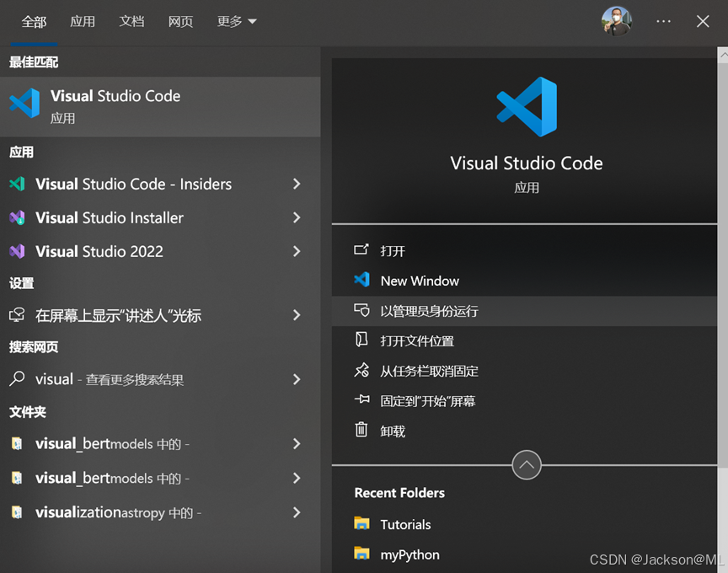The width and height of the screenshot is (728, 573).
Task: Switch to the 应用 tab
Action: [x=83, y=21]
